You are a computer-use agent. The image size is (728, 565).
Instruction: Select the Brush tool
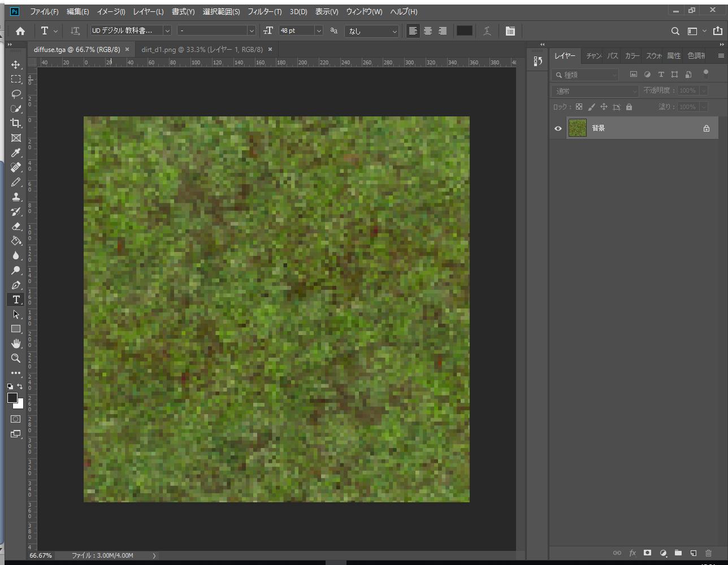[16, 182]
